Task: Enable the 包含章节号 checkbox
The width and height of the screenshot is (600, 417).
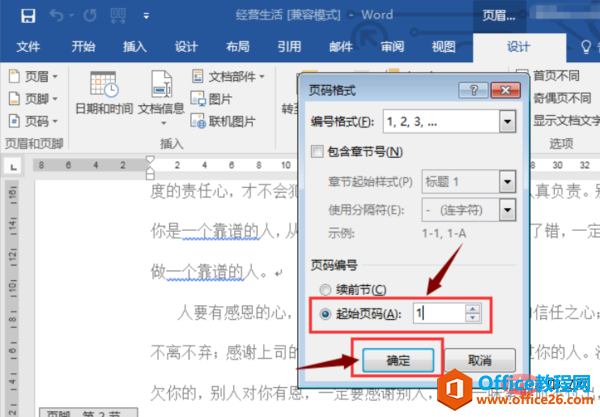Action: 317,151
